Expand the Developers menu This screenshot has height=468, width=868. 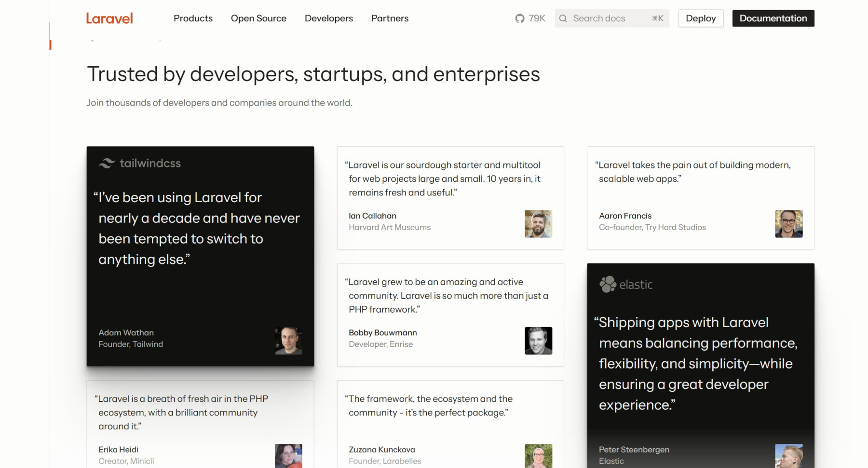click(x=328, y=18)
